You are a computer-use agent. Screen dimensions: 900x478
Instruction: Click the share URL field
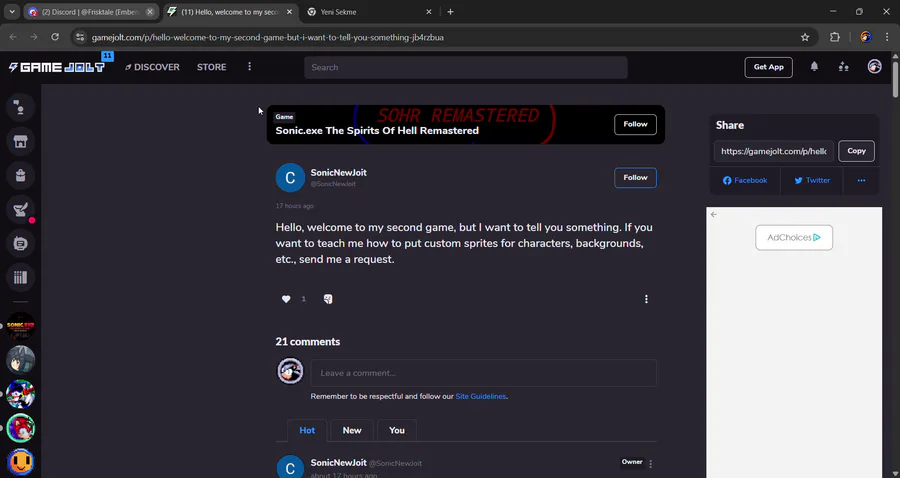click(773, 151)
